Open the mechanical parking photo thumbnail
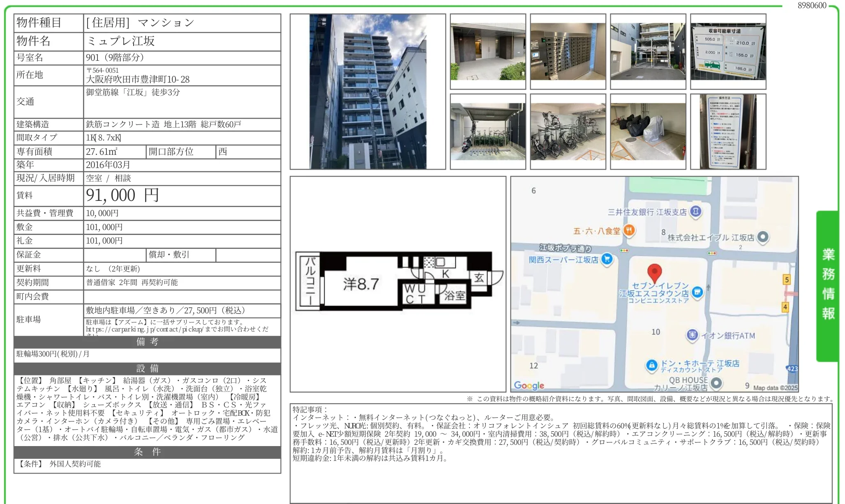Screen dimensions: 845x504 click(648, 52)
